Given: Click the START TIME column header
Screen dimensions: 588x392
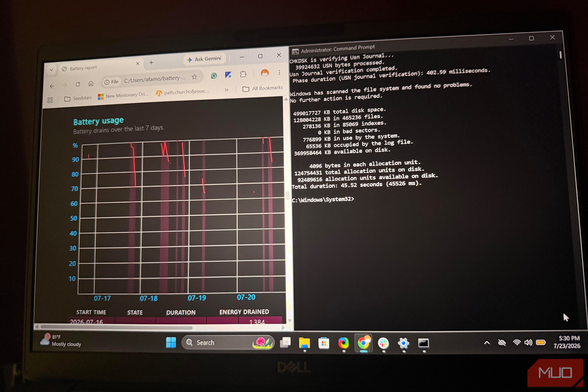Looking at the screenshot, I should pyautogui.click(x=91, y=312).
